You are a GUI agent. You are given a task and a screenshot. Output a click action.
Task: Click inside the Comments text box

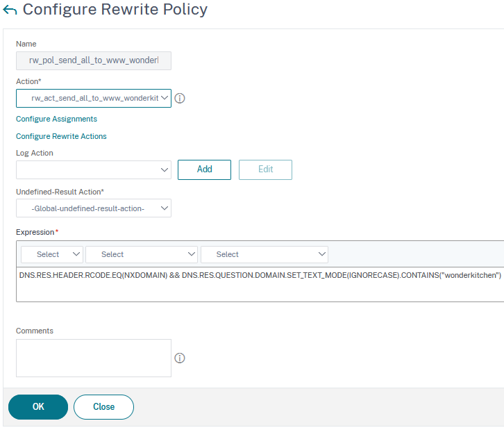[x=94, y=358]
